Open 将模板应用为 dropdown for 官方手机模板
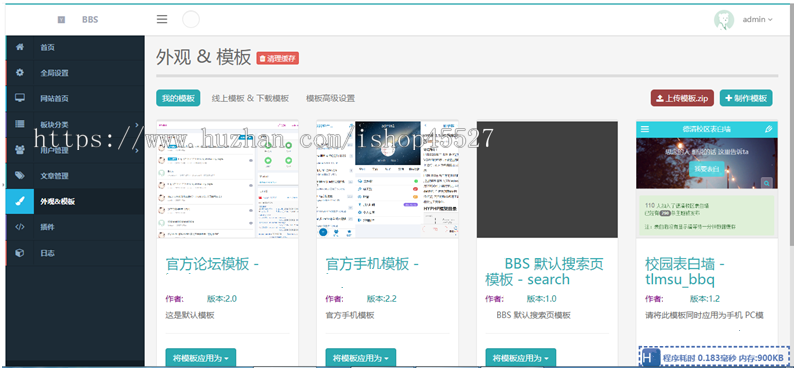Screen dimensions: 796x370 (360, 358)
